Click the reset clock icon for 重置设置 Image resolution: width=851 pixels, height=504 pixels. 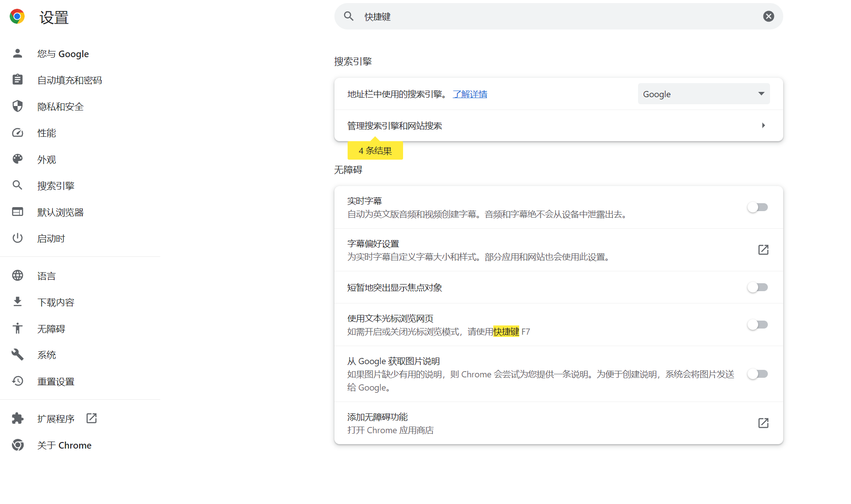[18, 381]
